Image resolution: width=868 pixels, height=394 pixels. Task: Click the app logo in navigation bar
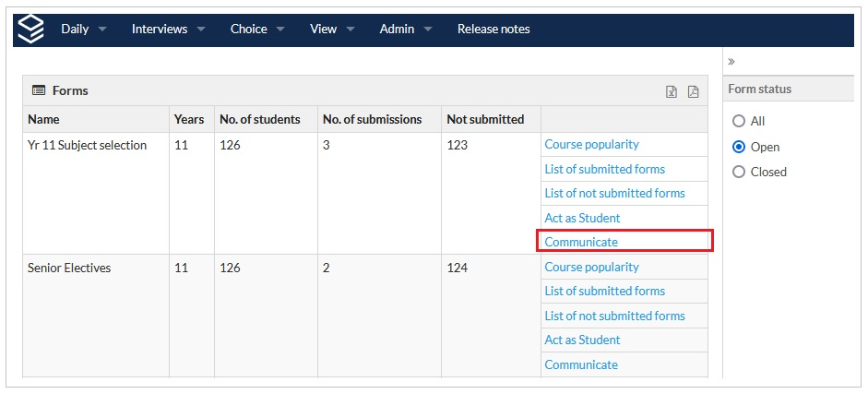(x=31, y=29)
